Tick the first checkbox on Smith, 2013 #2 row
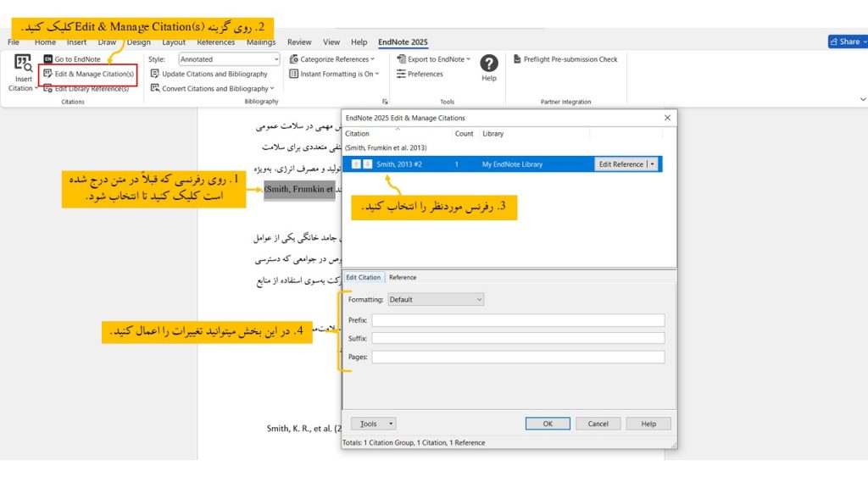This screenshot has width=868, height=488. click(355, 164)
